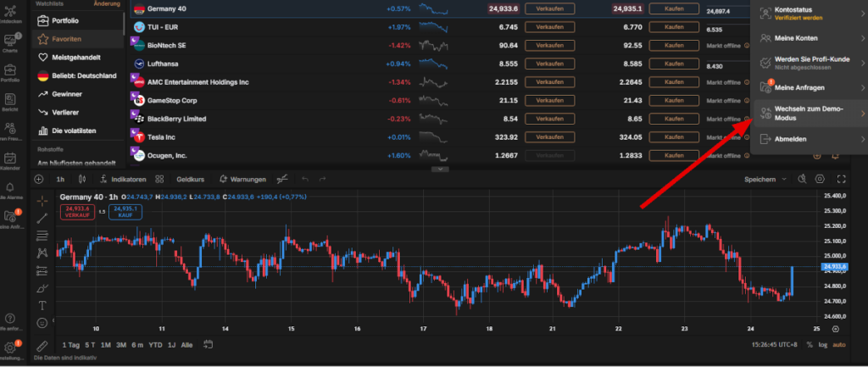Open the Kalender icon in left navigation
This screenshot has height=367, width=868.
(10, 159)
